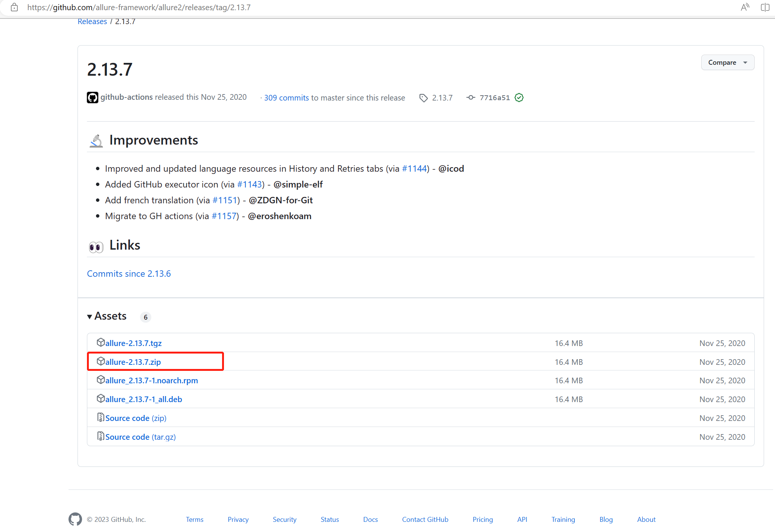Click the Read aloud icon in the address bar

[745, 8]
